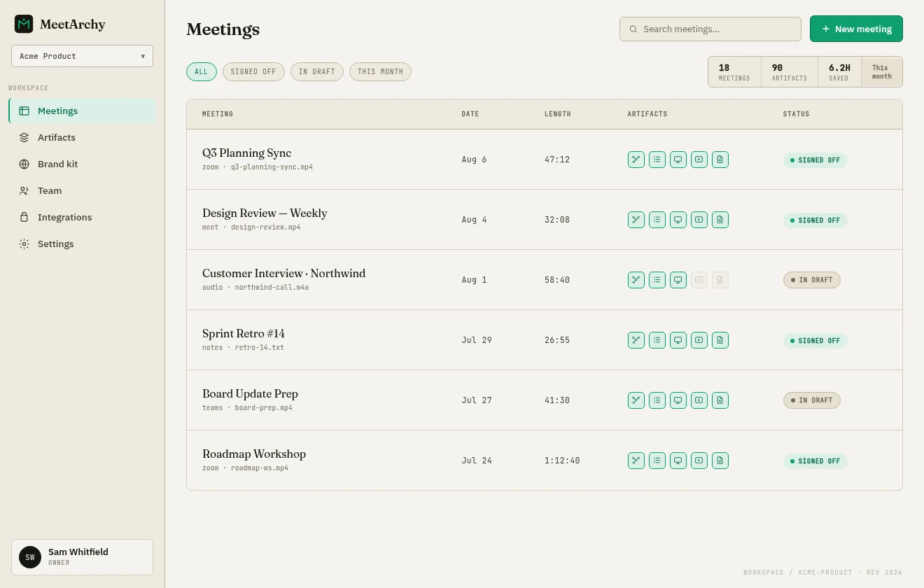Open the checklist artifact for Customer Interview · Northwind
This screenshot has height=588, width=924.
coord(657,280)
